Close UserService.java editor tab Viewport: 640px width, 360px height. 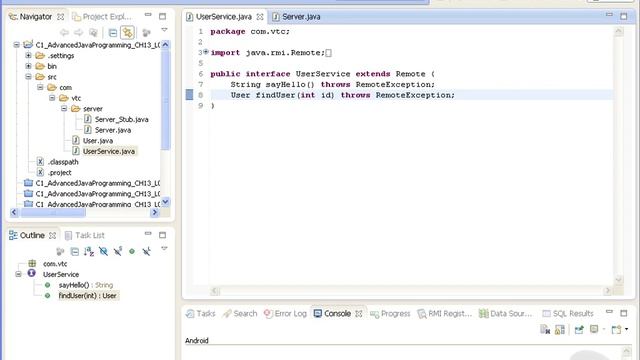tap(260, 17)
